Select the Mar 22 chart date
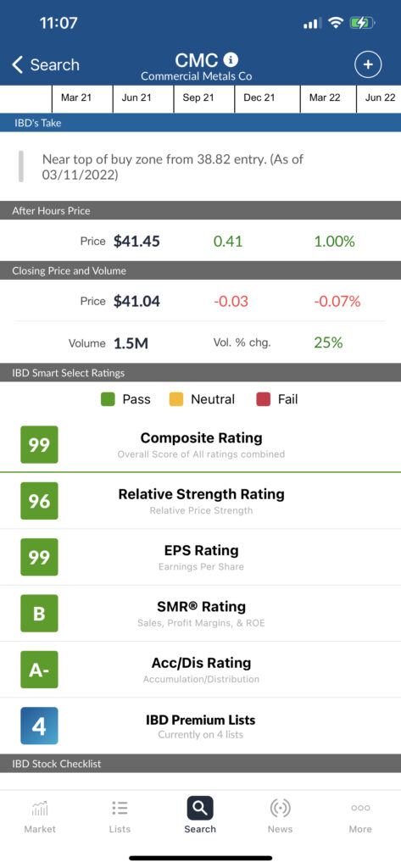Viewport: 401px width, 868px height. tap(325, 98)
